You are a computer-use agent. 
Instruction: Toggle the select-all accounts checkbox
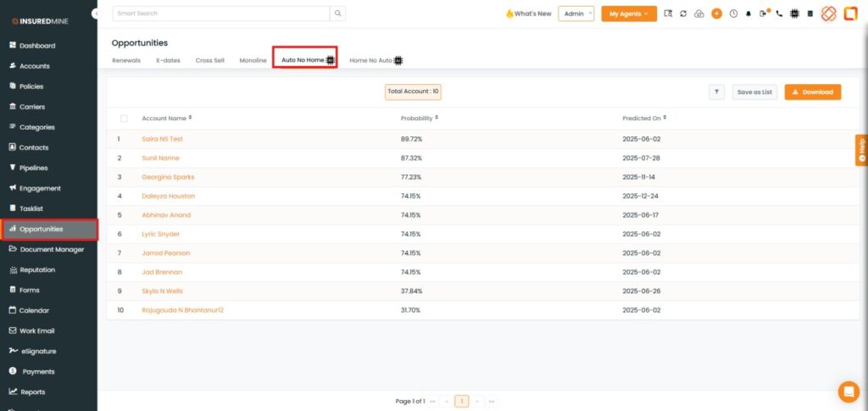124,118
